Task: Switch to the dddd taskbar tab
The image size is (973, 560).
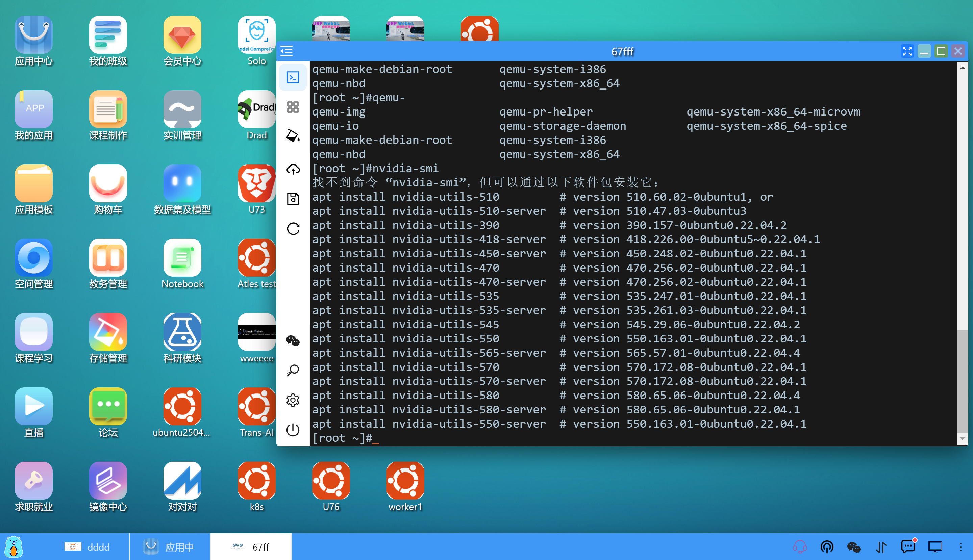Action: click(88, 546)
